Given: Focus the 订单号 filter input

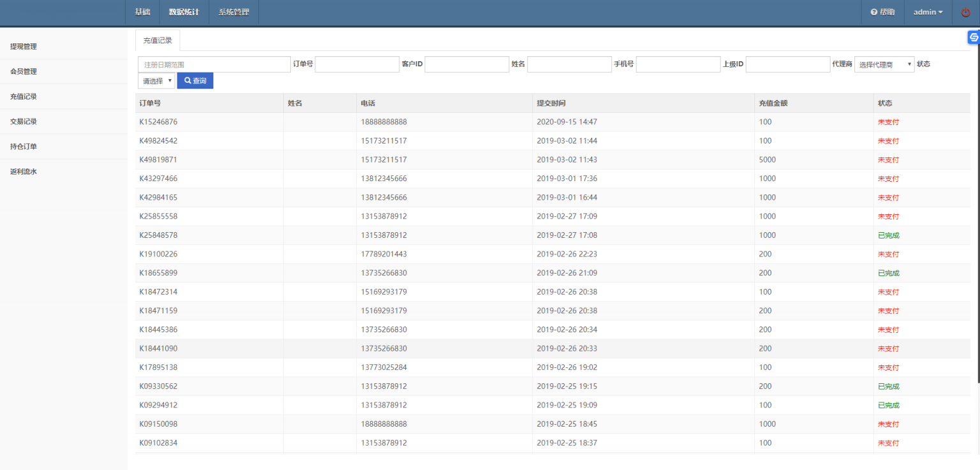Looking at the screenshot, I should pos(357,64).
